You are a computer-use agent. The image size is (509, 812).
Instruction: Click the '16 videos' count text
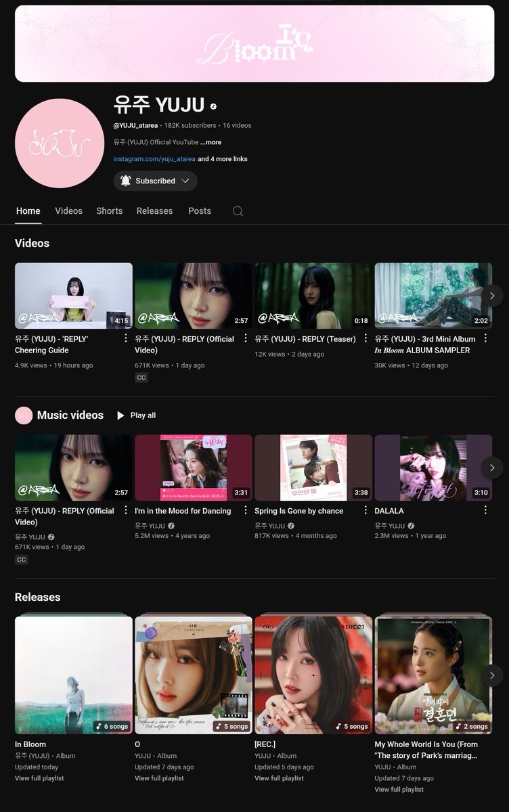pyautogui.click(x=237, y=125)
